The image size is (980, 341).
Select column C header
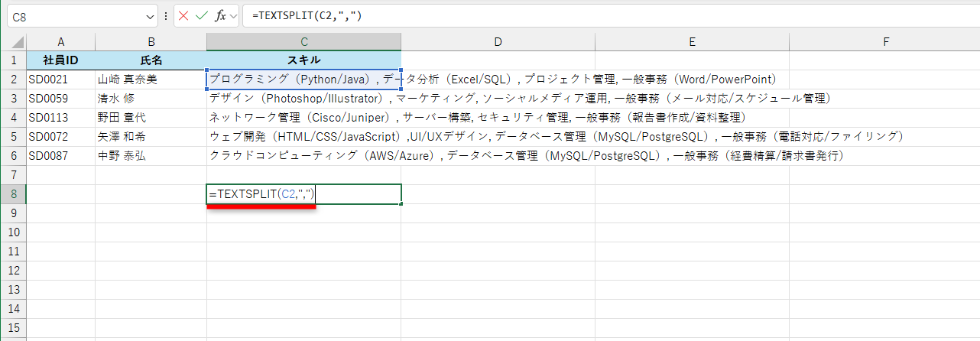[303, 42]
